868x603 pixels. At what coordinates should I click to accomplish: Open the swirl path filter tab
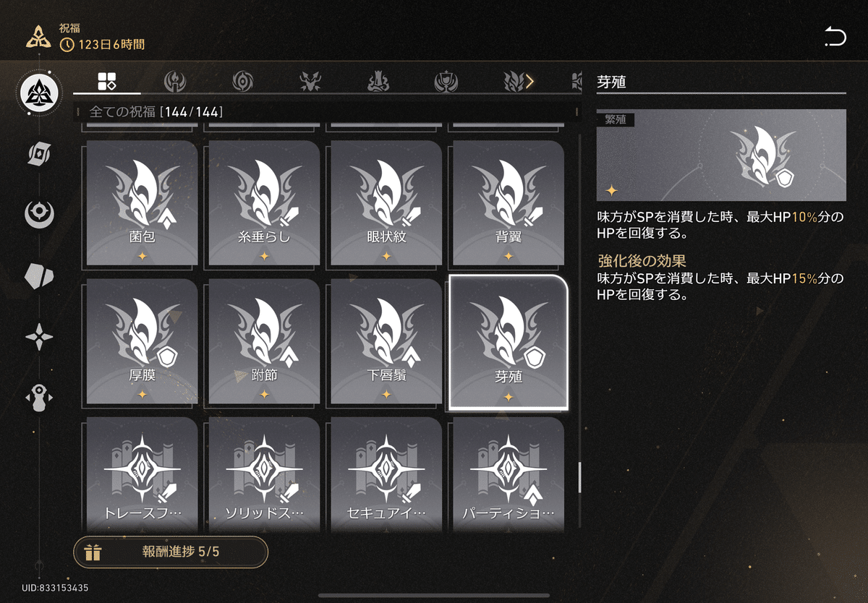tap(242, 82)
